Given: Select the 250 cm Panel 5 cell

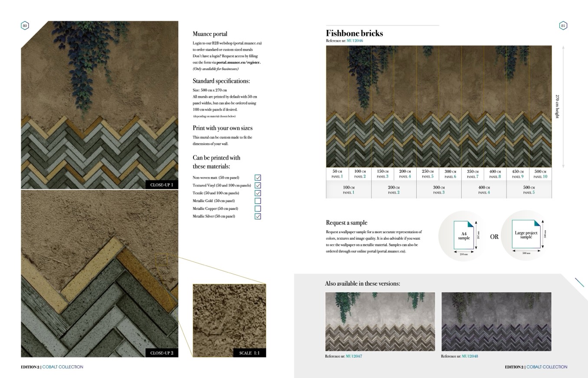Looking at the screenshot, I should click(x=427, y=174).
